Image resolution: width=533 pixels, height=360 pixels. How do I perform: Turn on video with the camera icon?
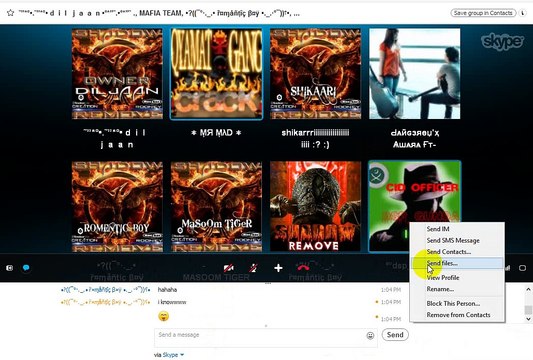tap(229, 268)
